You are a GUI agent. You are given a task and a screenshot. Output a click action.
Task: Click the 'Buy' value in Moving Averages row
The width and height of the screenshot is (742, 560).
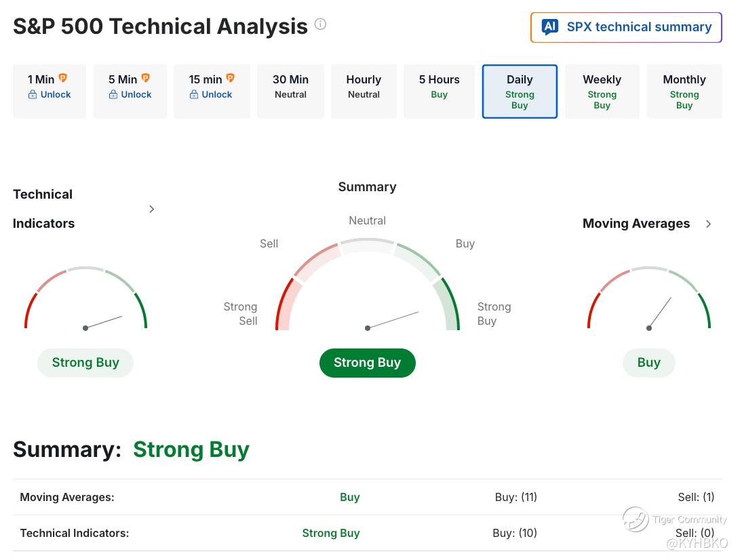point(350,497)
